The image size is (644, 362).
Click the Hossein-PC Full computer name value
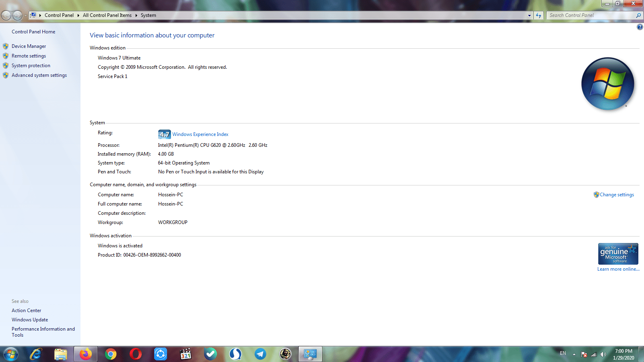tap(171, 204)
